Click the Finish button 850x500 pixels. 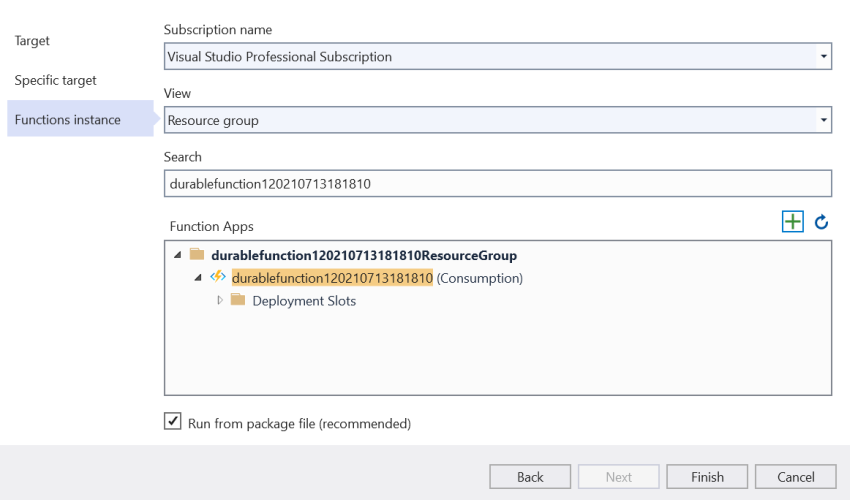(x=707, y=477)
